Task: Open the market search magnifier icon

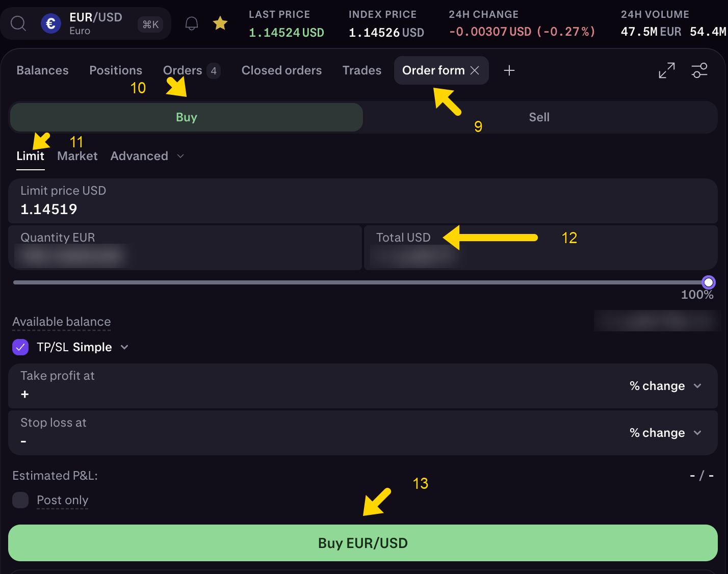Action: 18,23
